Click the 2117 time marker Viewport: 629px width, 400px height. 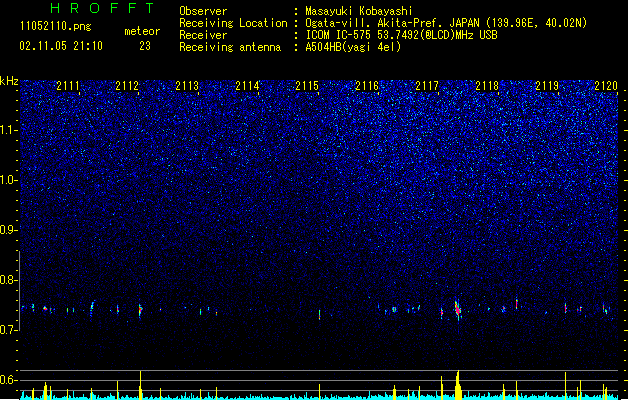[x=427, y=86]
